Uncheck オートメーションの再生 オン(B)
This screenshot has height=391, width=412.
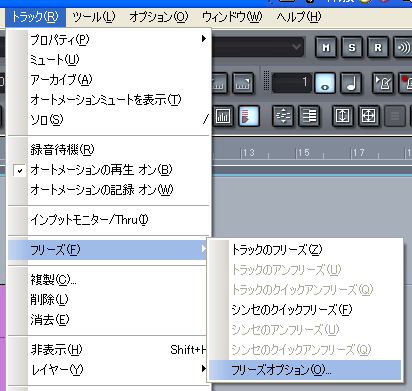[109, 170]
